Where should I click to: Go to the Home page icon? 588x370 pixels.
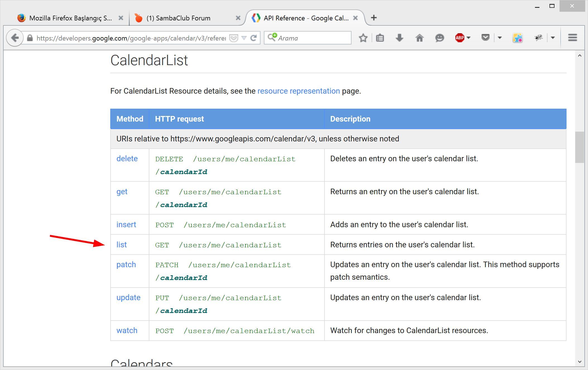coord(419,38)
